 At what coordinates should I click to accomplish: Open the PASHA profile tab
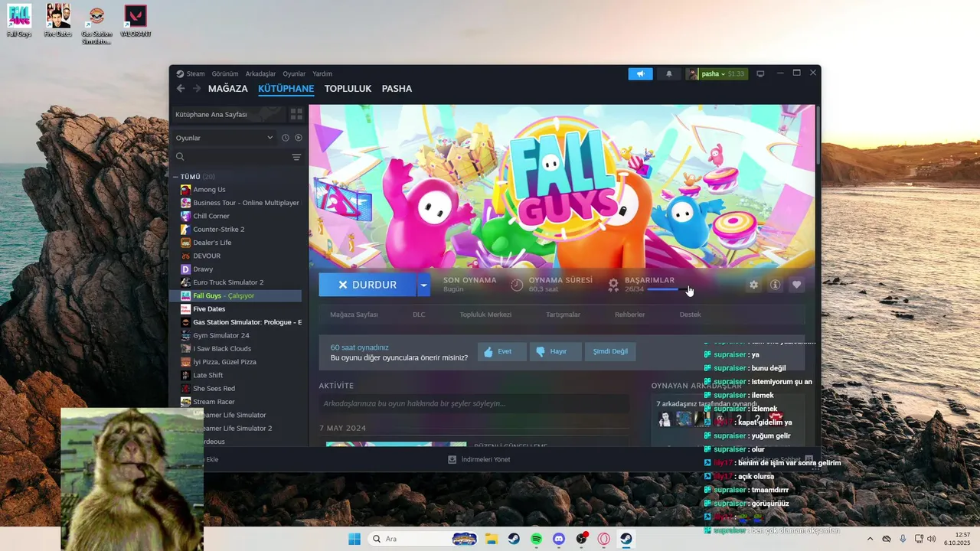pyautogui.click(x=397, y=89)
